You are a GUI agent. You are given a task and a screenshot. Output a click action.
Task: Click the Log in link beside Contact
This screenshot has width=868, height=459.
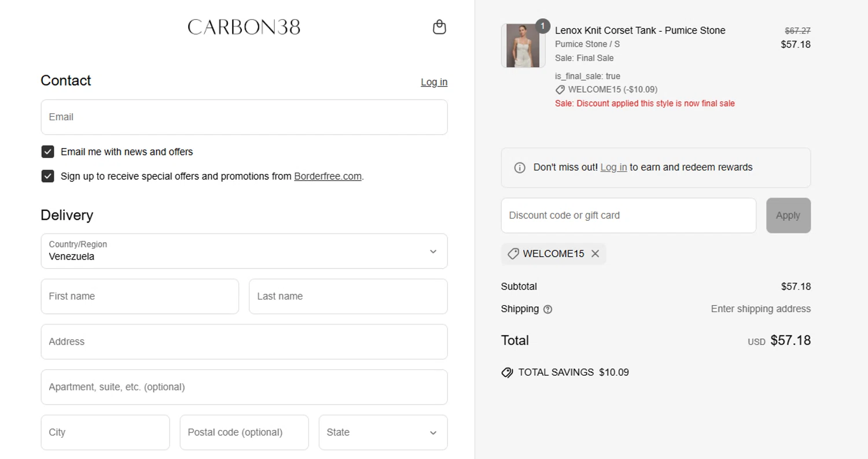point(434,82)
